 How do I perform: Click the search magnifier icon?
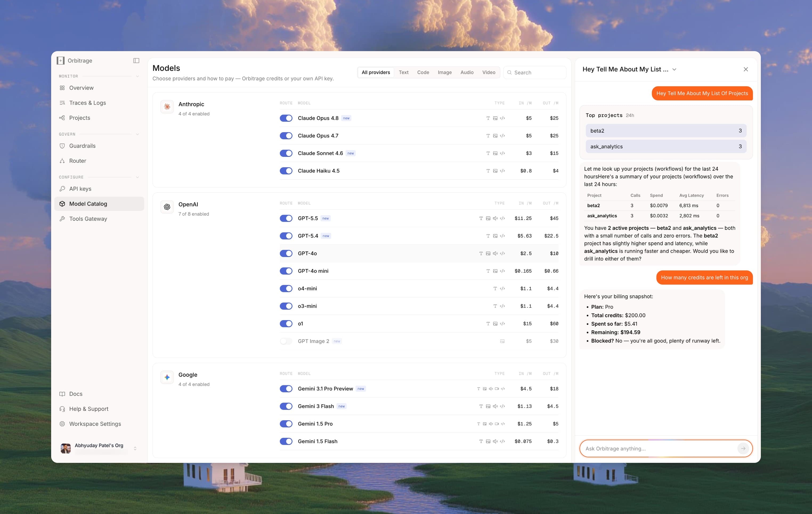coord(510,72)
